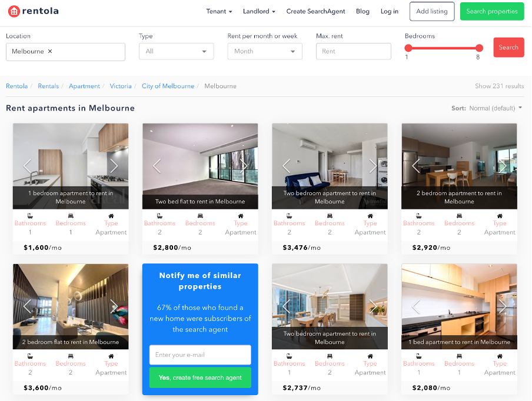Image resolution: width=532 pixels, height=401 pixels.
Task: Click bathtub icon on $3,600/mo listing
Action: tap(30, 356)
